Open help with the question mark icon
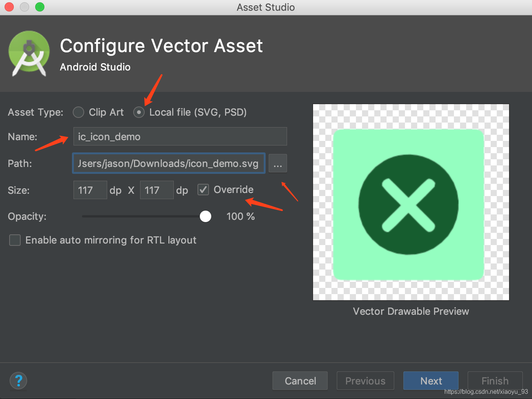 18,381
